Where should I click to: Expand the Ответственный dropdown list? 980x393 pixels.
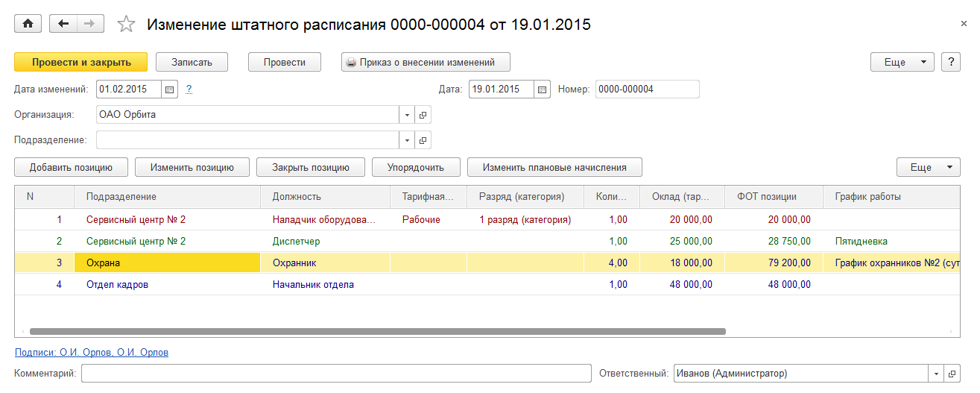[x=936, y=374]
